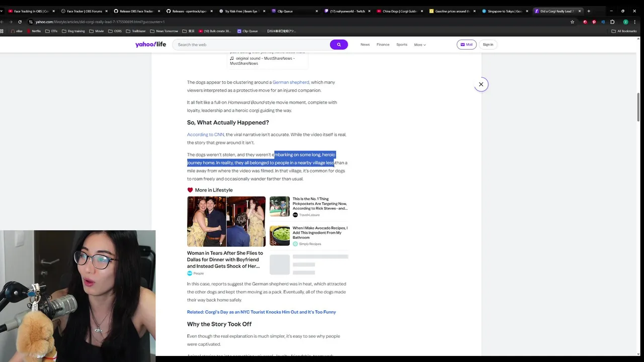This screenshot has height=362, width=644.
Task: Open the ETFs bookmark folder
Action: [51, 31]
